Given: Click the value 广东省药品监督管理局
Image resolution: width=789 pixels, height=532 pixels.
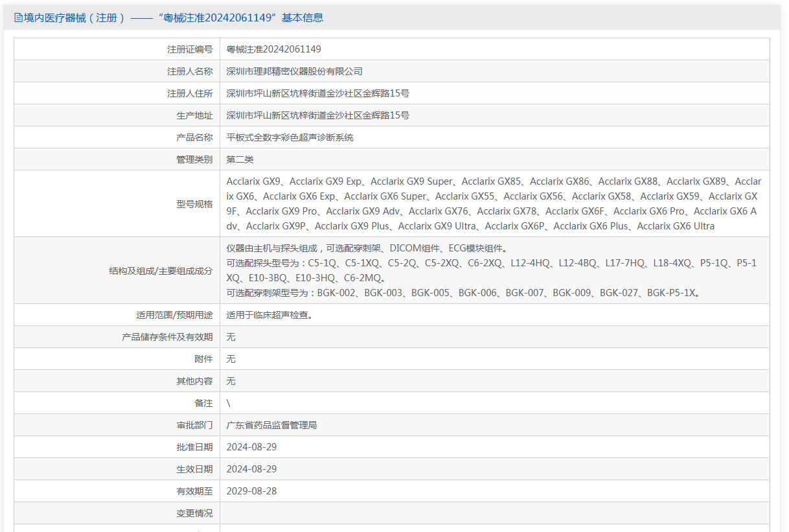Looking at the screenshot, I should pos(271,425).
